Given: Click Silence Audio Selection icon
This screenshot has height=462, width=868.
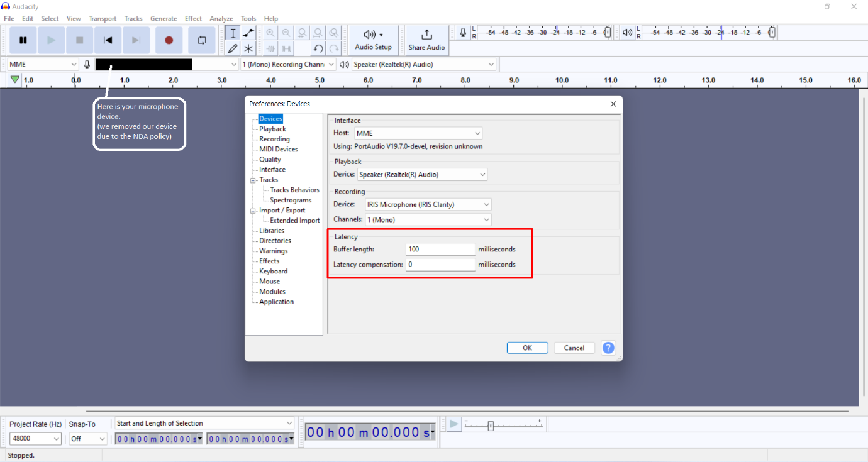Looking at the screenshot, I should [286, 48].
